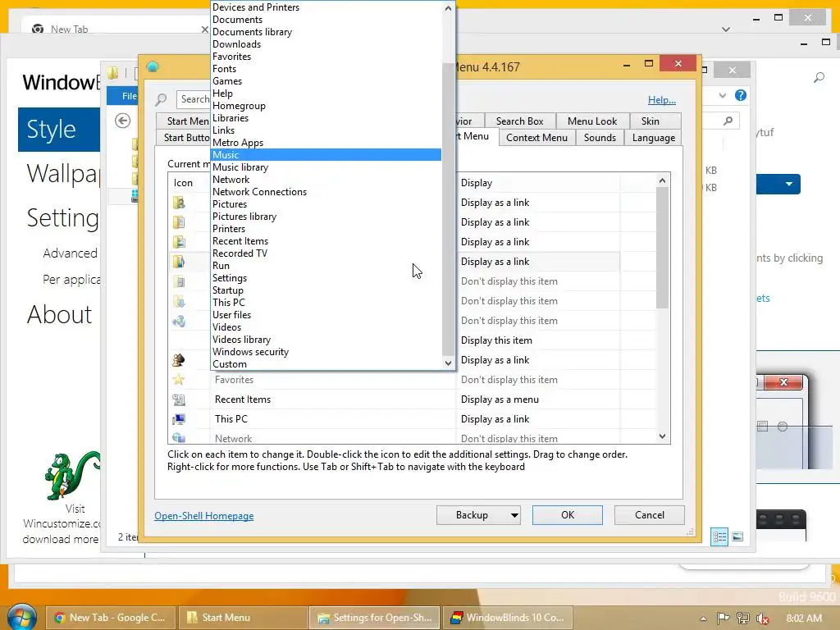Image resolution: width=840 pixels, height=630 pixels.
Task: Choose Devices and Printers from list
Action: click(326, 7)
